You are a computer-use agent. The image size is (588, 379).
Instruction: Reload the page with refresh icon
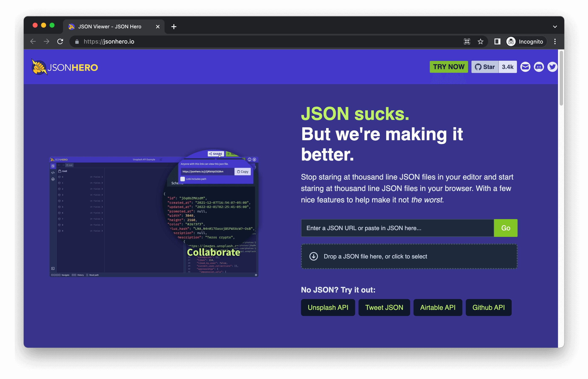point(60,42)
